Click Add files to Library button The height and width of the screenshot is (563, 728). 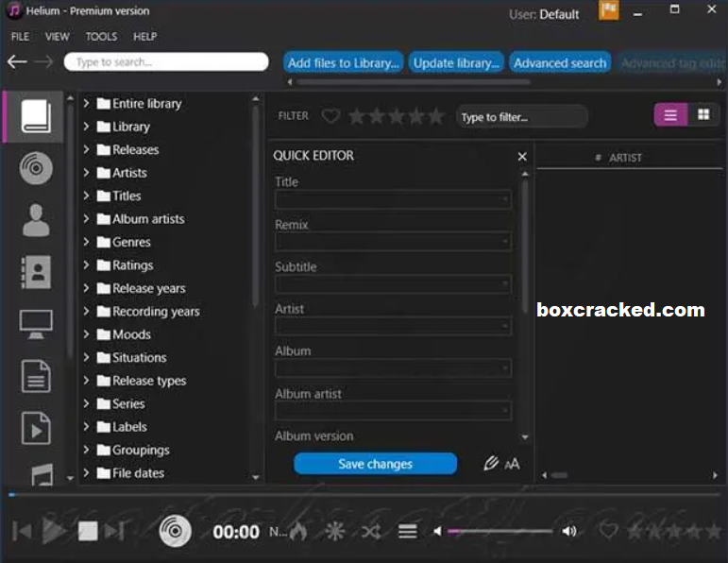coord(344,63)
